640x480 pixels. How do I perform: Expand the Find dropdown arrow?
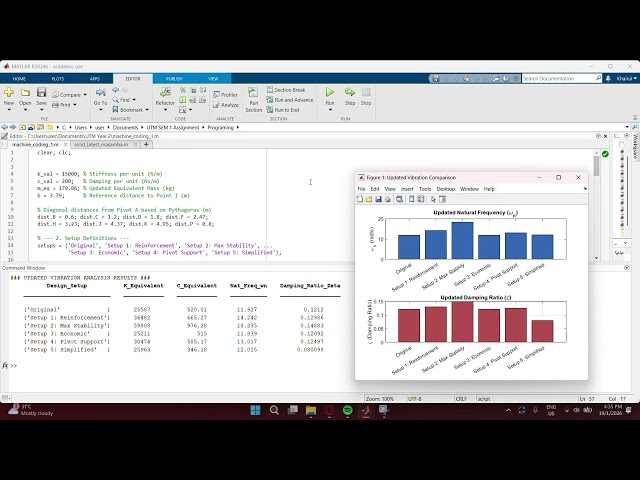click(134, 100)
